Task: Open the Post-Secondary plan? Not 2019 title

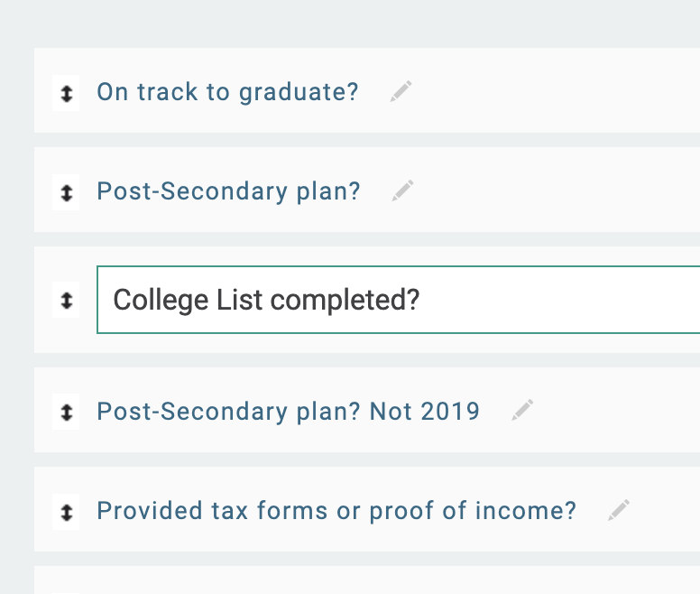Action: (x=288, y=412)
